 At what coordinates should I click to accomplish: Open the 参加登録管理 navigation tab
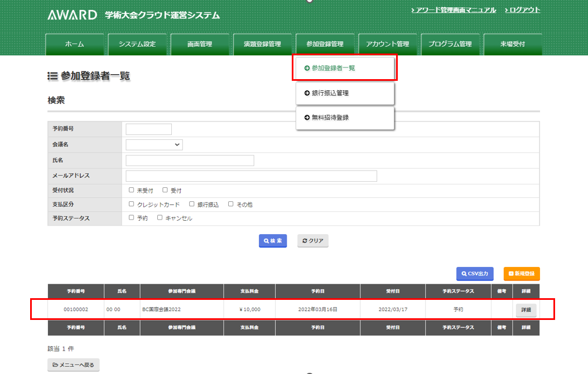click(325, 44)
